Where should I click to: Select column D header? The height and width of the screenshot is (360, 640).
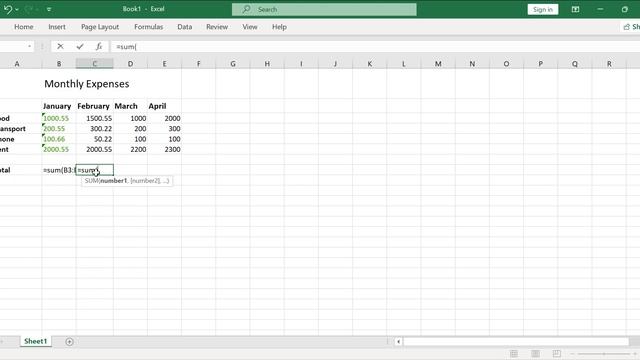click(130, 64)
